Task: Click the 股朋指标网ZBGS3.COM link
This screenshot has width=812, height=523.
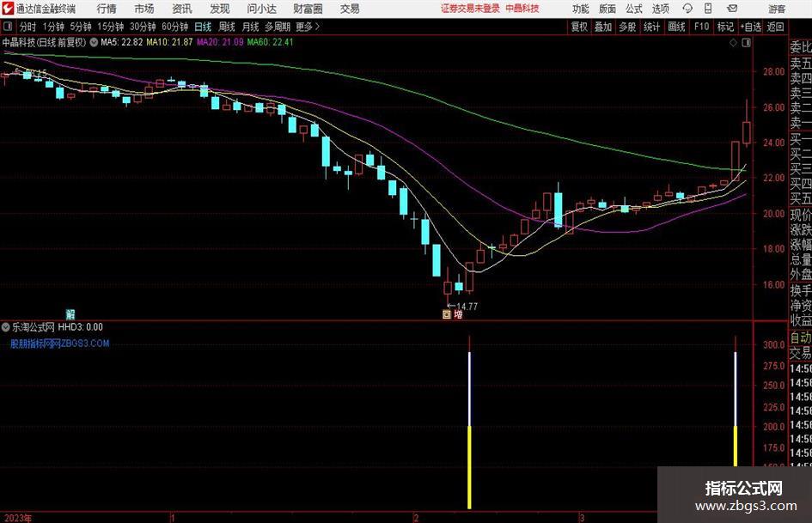Action: pyautogui.click(x=60, y=344)
